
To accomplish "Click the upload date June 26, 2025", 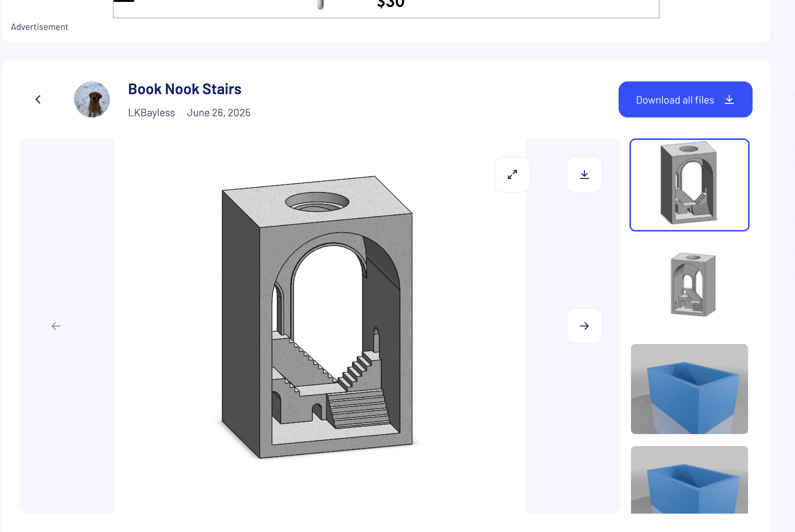I will [218, 113].
